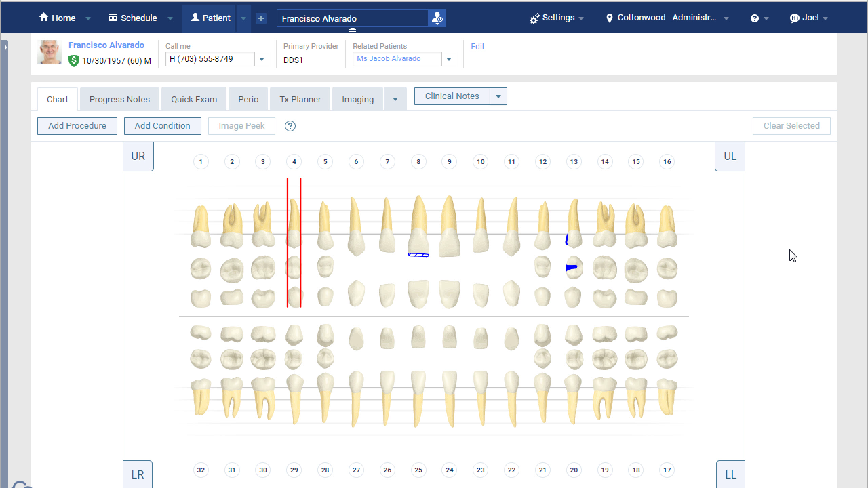Click the left sidebar expand handle

(4, 47)
